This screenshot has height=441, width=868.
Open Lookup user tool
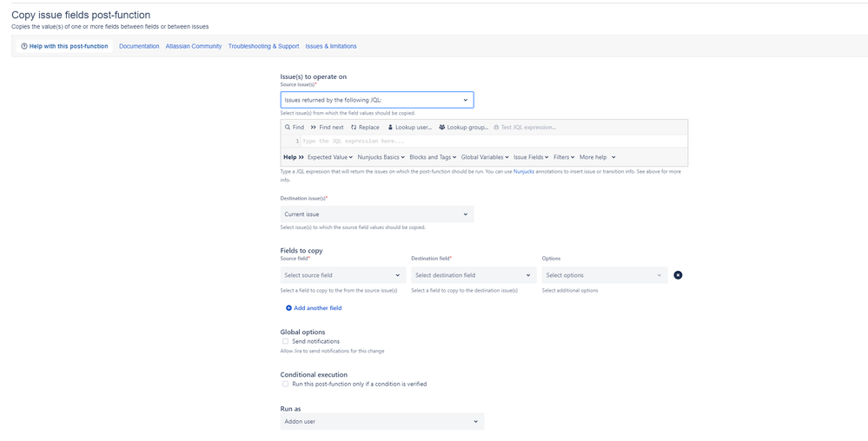(x=409, y=128)
